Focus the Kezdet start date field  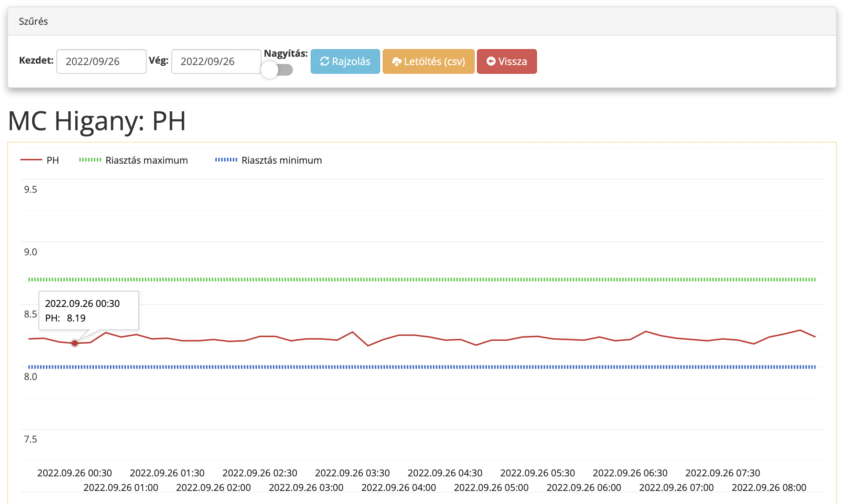[101, 61]
